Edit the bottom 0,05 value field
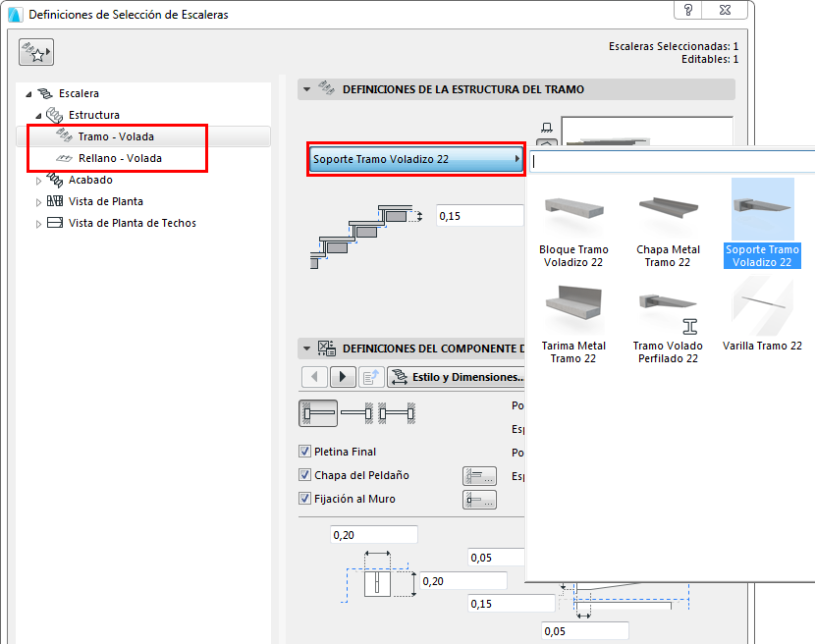Screen dimensions: 815x644 point(585,631)
